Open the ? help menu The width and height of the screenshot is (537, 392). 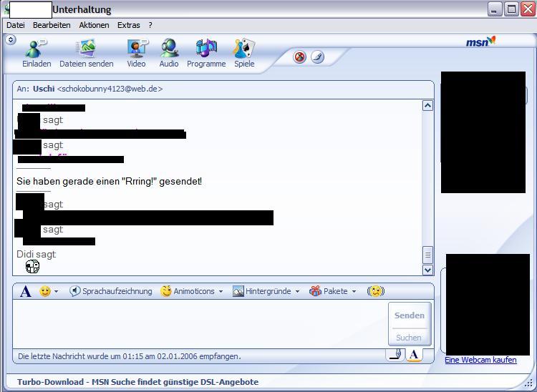tap(150, 25)
